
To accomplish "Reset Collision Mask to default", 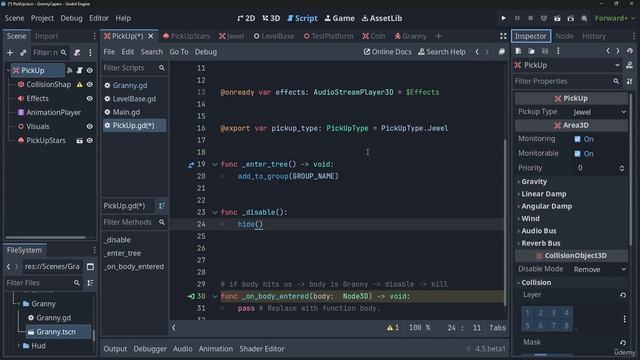I will [623, 342].
